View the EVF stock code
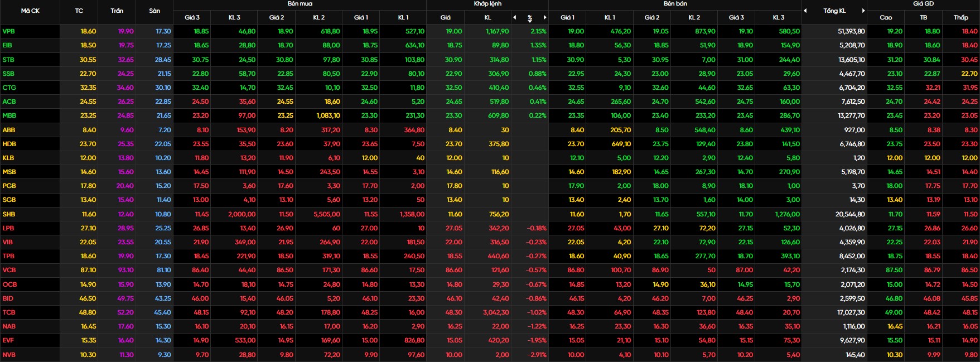980x362 pixels. pyautogui.click(x=8, y=340)
